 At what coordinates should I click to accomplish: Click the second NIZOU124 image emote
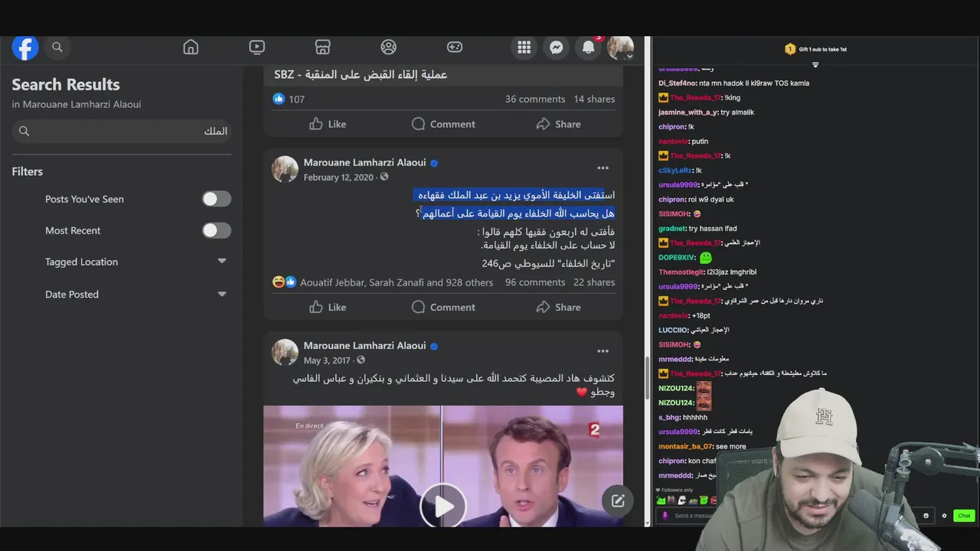704,403
